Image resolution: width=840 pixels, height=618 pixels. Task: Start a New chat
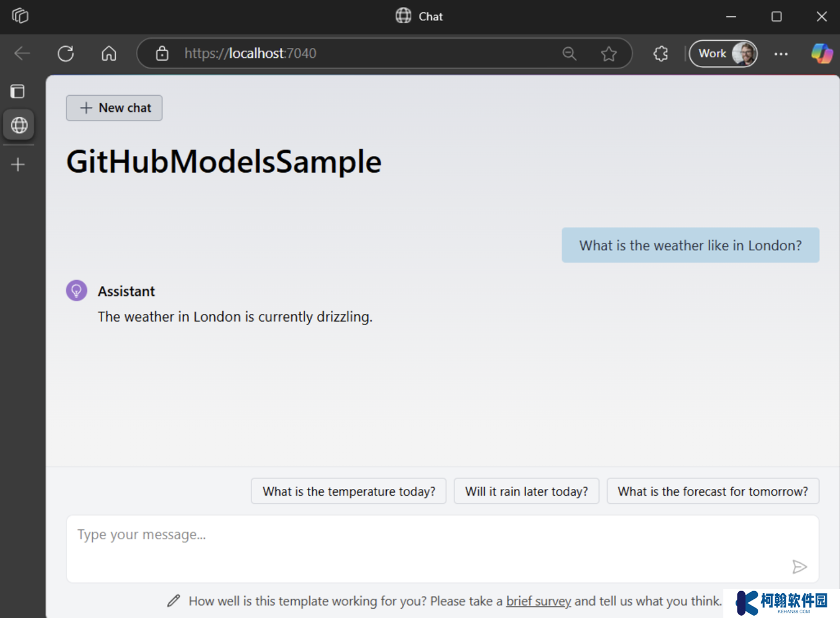click(114, 108)
